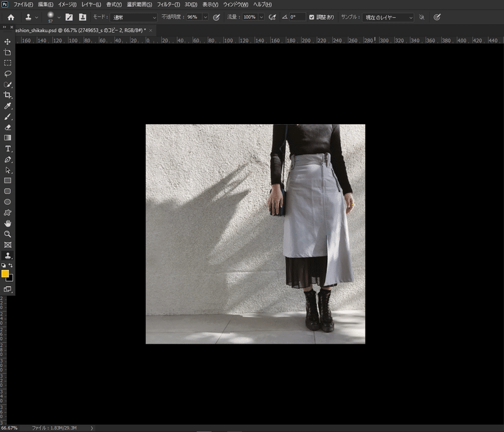504x432 pixels.
Task: Select the Rectangular Marquee tool
Action: click(x=8, y=62)
